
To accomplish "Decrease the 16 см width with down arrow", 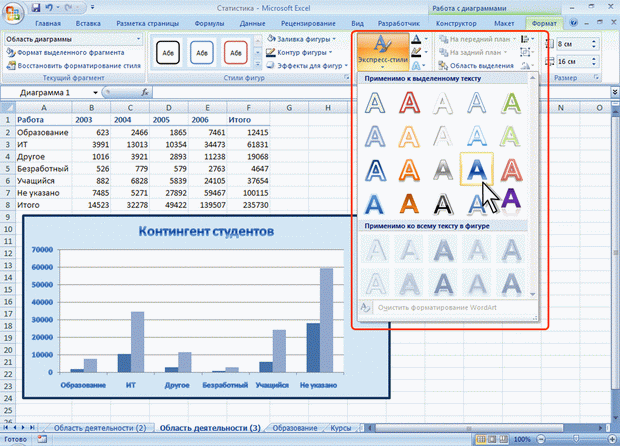I will coord(594,64).
